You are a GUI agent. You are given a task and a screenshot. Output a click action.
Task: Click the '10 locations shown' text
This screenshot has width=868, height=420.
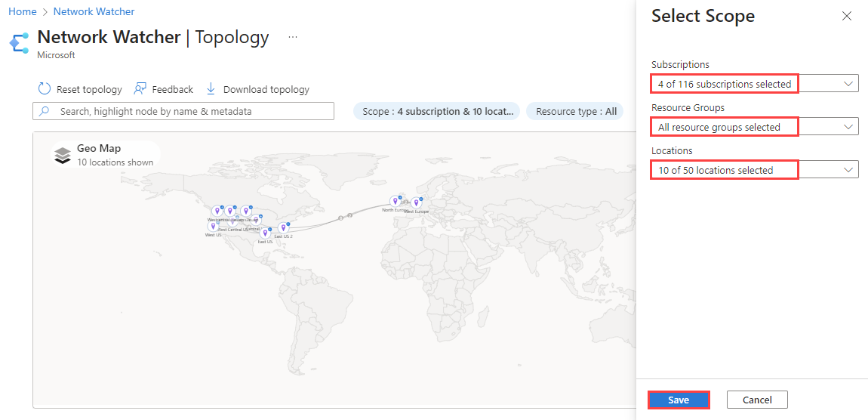[115, 162]
